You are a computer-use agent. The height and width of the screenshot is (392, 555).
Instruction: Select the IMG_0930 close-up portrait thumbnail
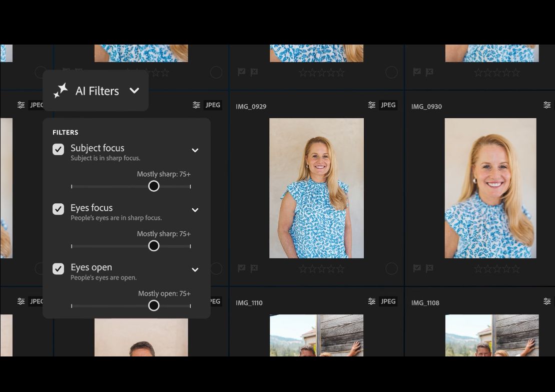[x=490, y=188]
